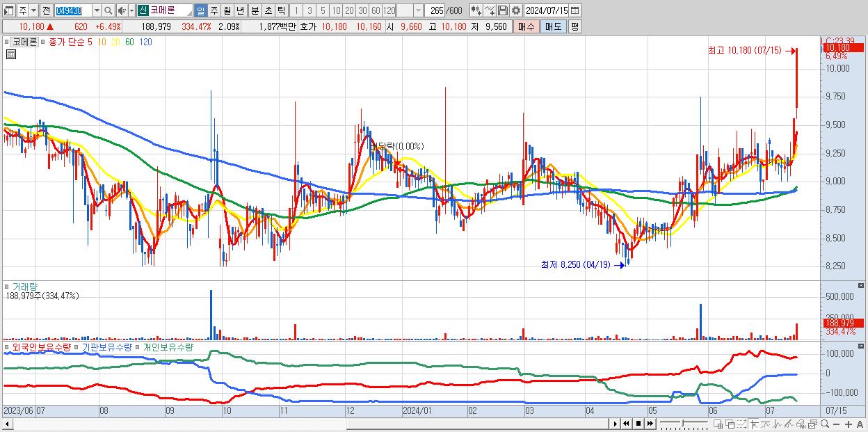Select the 분 minute period button

tap(255, 10)
